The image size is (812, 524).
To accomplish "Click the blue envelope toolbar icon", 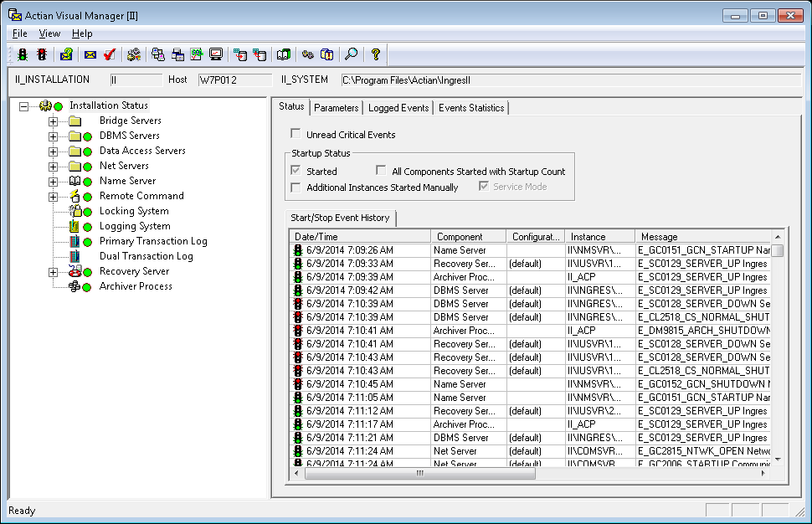I will pyautogui.click(x=90, y=54).
